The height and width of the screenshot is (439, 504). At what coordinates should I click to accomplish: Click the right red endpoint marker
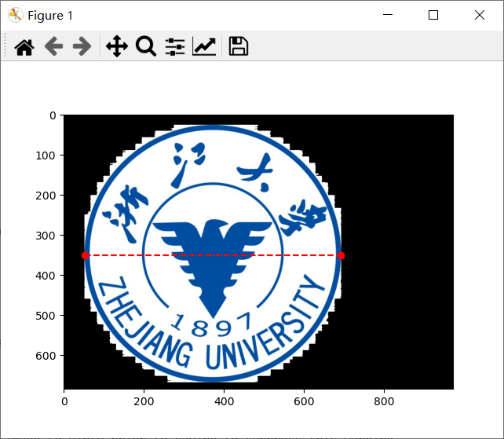click(x=341, y=255)
